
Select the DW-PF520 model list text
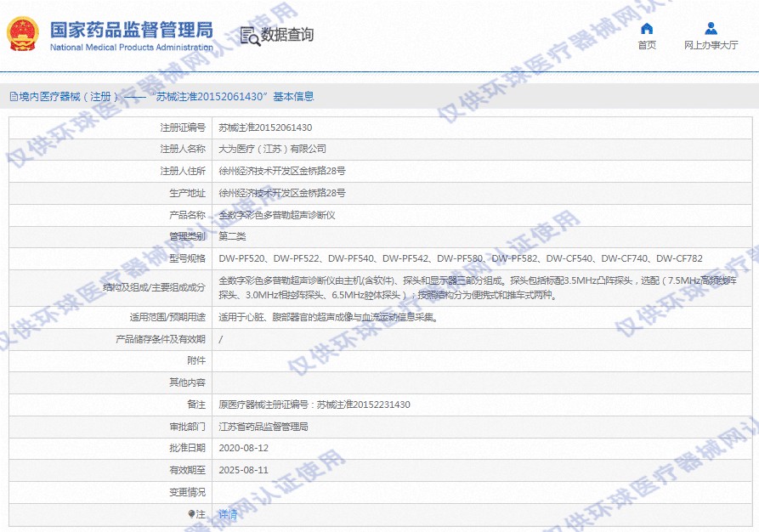coord(461,258)
